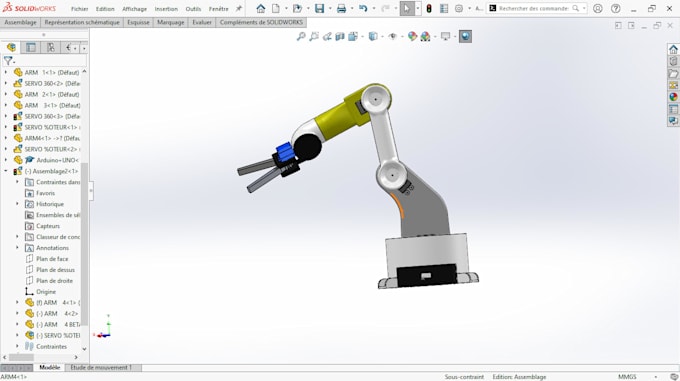Create a new document via the toolbar icon
This screenshot has height=381, width=680.
(276, 8)
